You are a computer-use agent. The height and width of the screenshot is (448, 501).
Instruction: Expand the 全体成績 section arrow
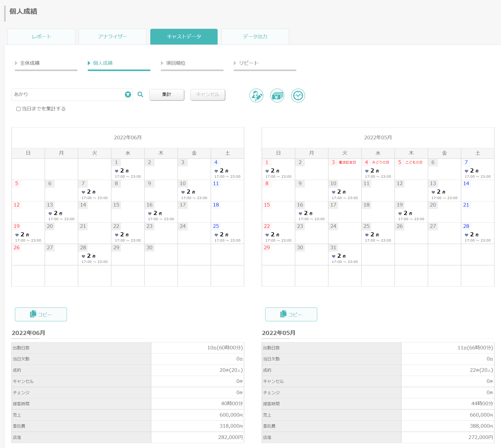pyautogui.click(x=16, y=63)
